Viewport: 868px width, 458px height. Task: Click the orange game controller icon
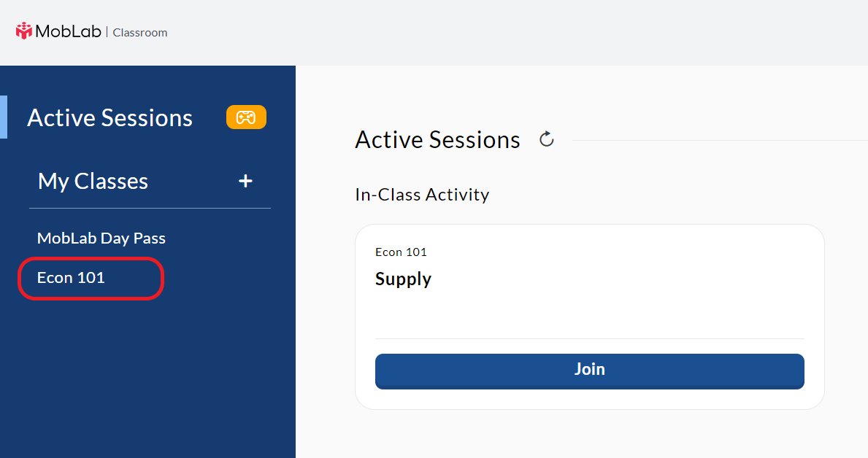tap(246, 117)
